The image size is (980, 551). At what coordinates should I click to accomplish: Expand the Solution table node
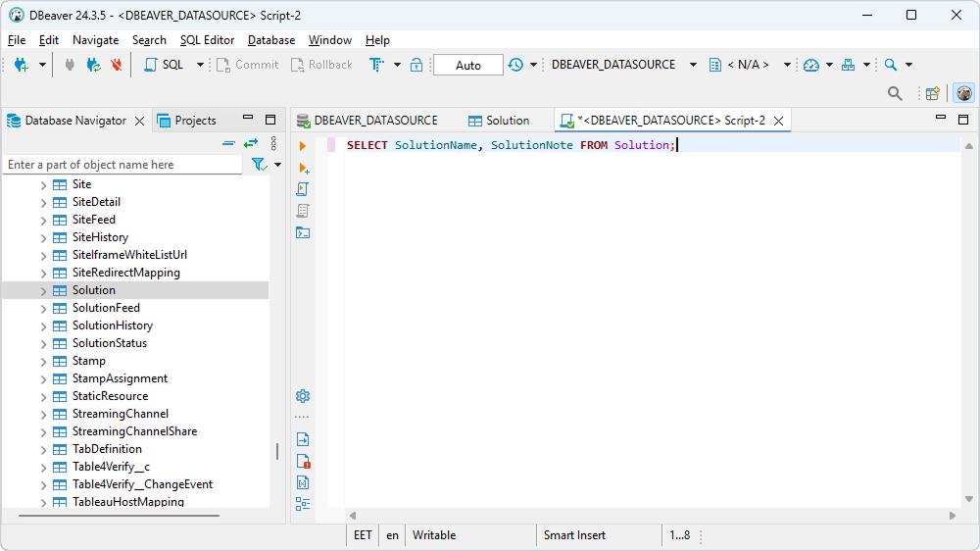43,291
